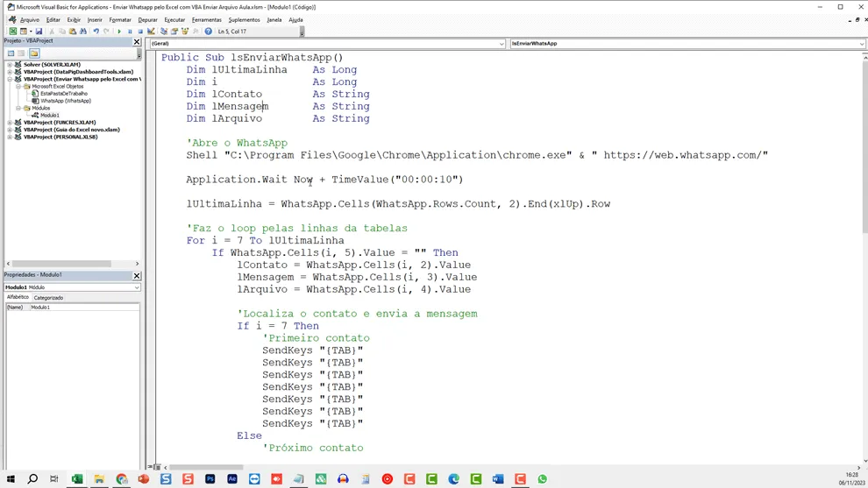Open the Find binoculars icon
The height and width of the screenshot is (488, 868).
[x=83, y=32]
